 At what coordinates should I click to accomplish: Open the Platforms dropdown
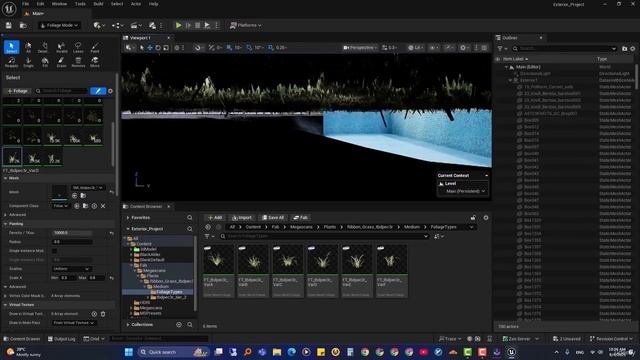pyautogui.click(x=246, y=25)
